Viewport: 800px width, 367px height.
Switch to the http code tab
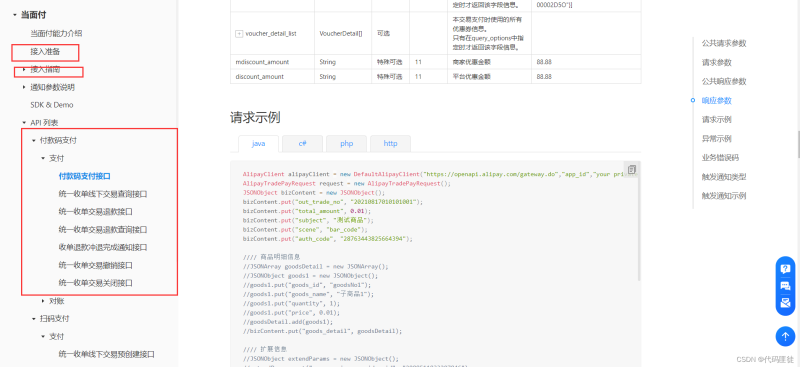tap(390, 143)
